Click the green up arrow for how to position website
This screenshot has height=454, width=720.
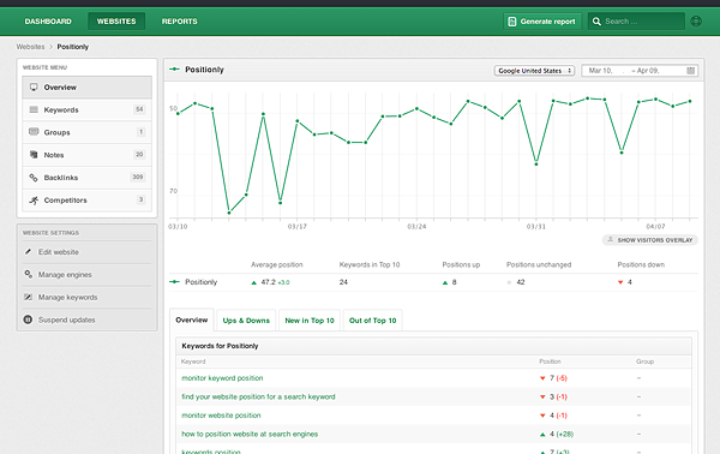click(x=542, y=434)
